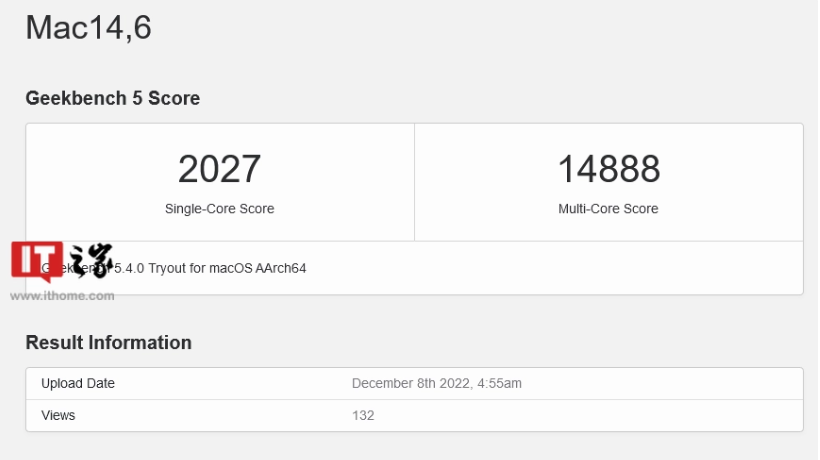820x460 pixels.
Task: Click the 132 views count
Action: coord(363,415)
